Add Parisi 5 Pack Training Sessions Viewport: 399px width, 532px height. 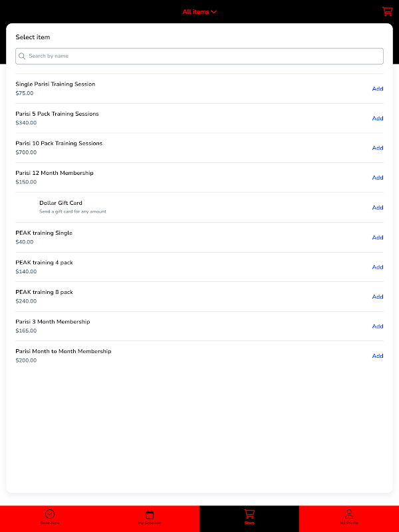[378, 118]
